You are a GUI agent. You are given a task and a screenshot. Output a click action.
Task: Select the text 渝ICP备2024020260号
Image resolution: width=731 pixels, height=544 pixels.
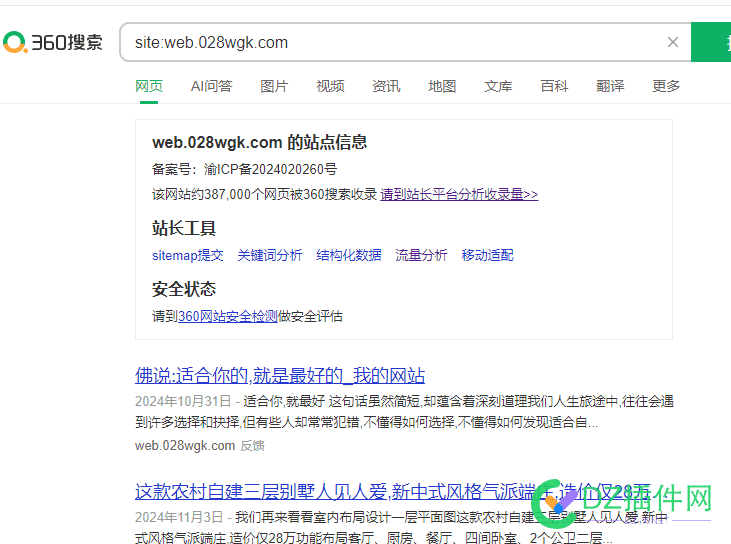[x=270, y=169]
